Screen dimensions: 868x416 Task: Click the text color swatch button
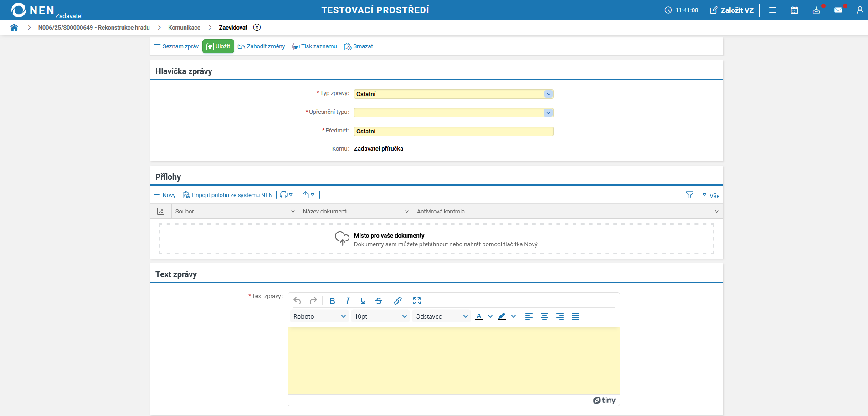tap(479, 316)
